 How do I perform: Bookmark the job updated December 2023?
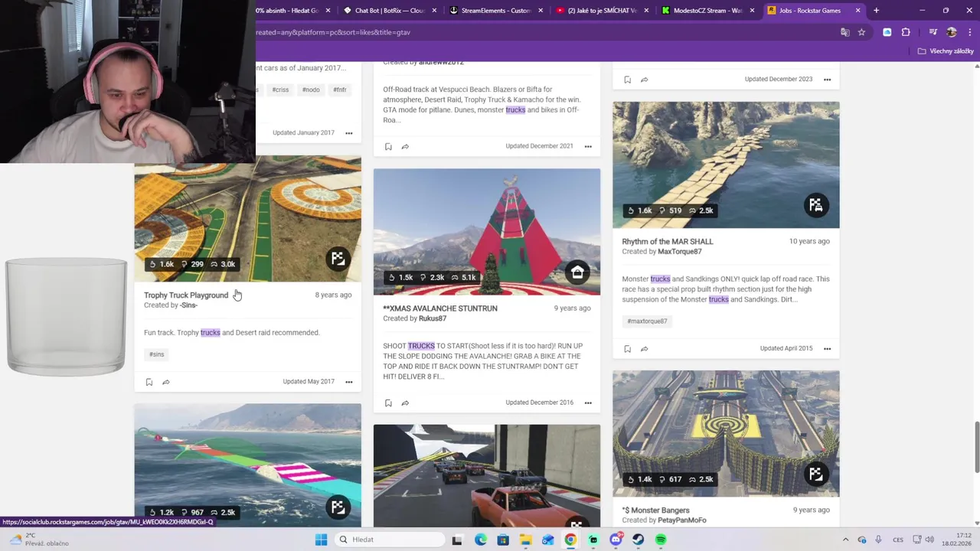pyautogui.click(x=627, y=80)
